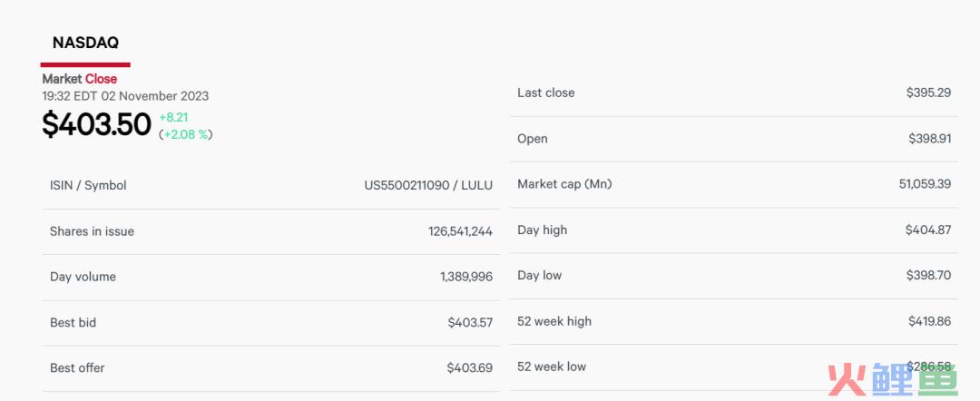Click the US5500211090 / LULU value
Screen dimensions: 980x401
point(428,185)
